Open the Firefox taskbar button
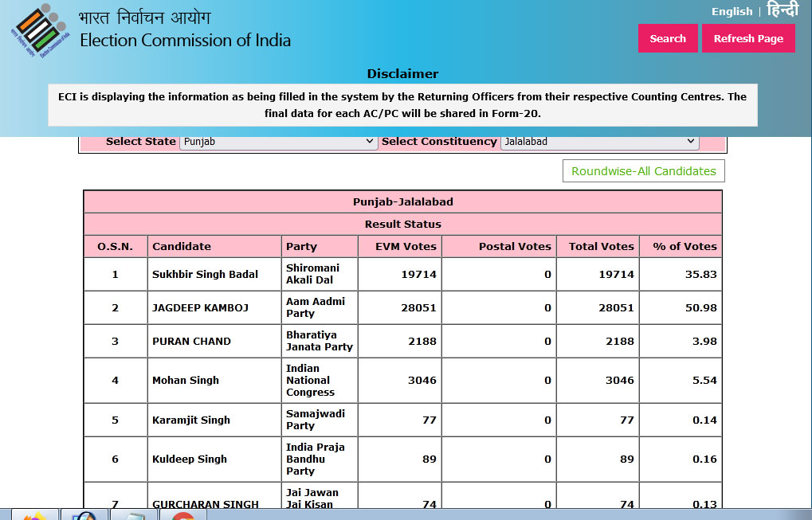Viewport: 812px width, 520px height. pyautogui.click(x=35, y=515)
